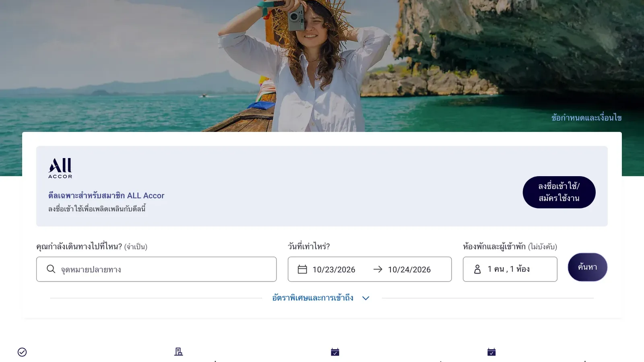Viewport: 644px width, 362px height.
Task: Click the ห้องพักและผู้เข้าพัก label
Action: [494, 246]
